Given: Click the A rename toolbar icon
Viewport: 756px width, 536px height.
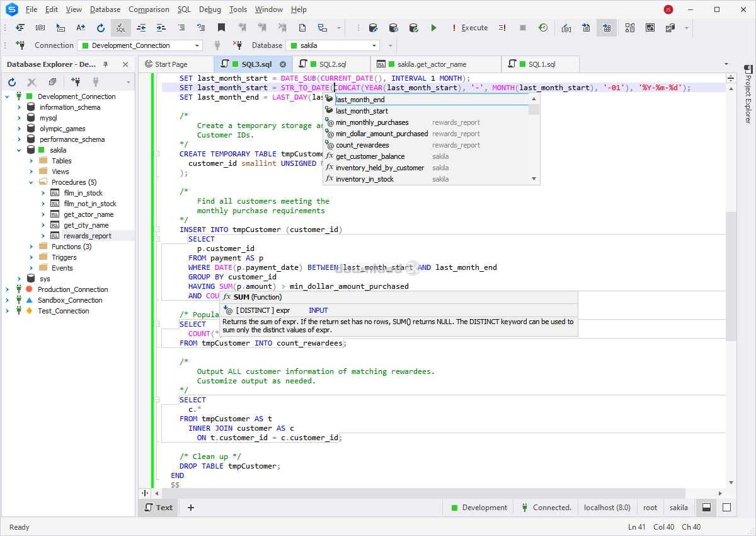Looking at the screenshot, I should pyautogui.click(x=81, y=28).
